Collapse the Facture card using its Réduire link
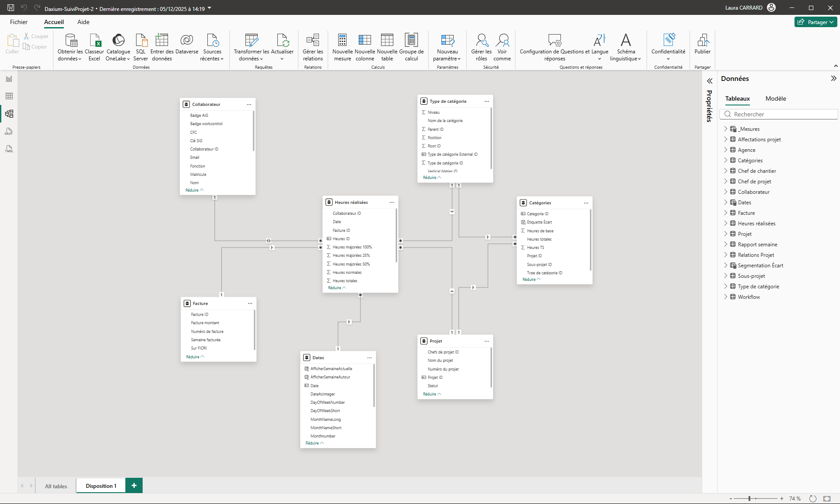 tap(195, 357)
